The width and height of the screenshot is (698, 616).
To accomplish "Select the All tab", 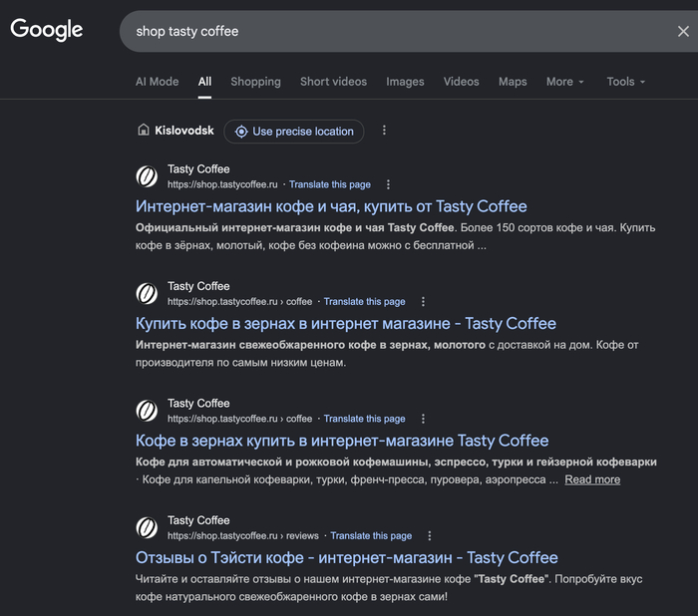I will coord(204,82).
